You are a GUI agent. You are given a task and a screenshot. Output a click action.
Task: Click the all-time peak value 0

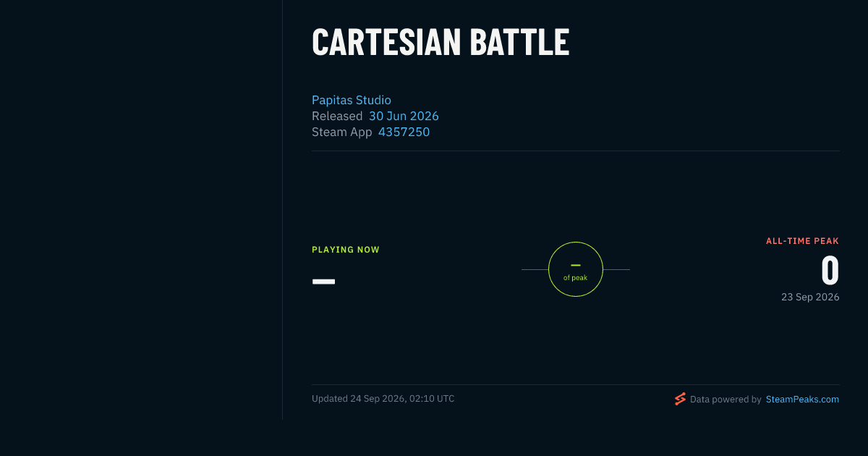coord(830,271)
